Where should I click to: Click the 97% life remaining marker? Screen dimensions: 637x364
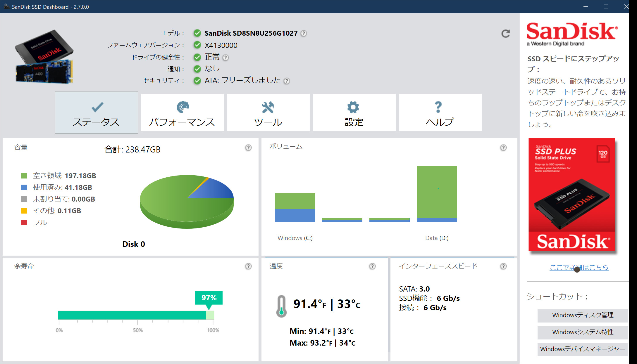[209, 298]
